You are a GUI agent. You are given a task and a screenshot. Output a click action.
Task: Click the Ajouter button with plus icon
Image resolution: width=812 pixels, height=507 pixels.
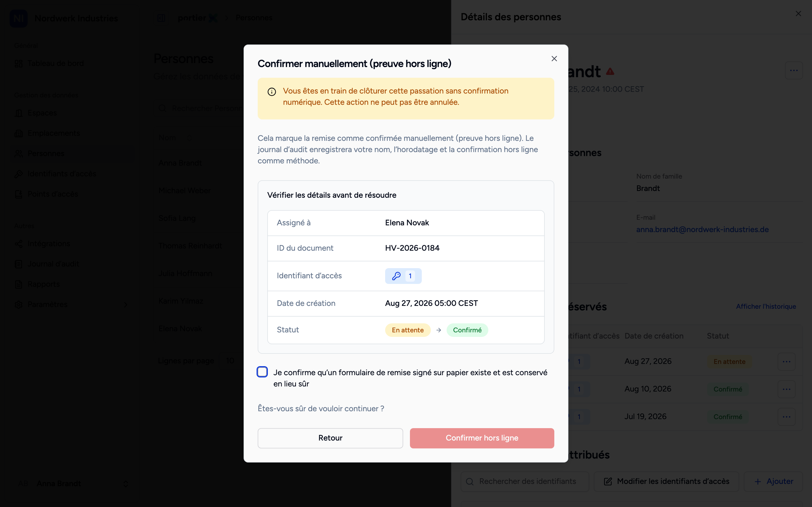[x=773, y=482]
